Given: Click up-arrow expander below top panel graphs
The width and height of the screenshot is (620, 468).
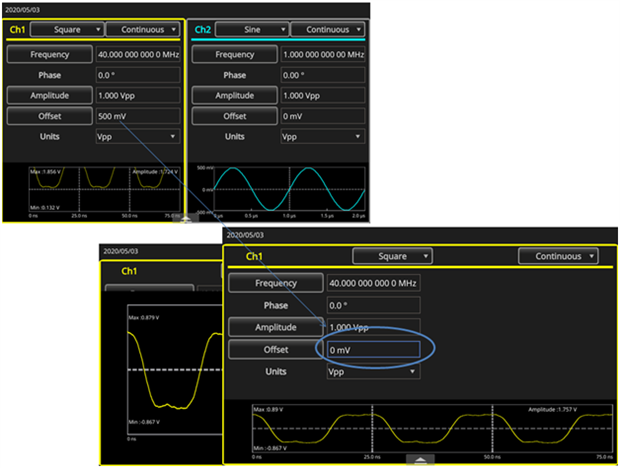Looking at the screenshot, I should (x=185, y=218).
